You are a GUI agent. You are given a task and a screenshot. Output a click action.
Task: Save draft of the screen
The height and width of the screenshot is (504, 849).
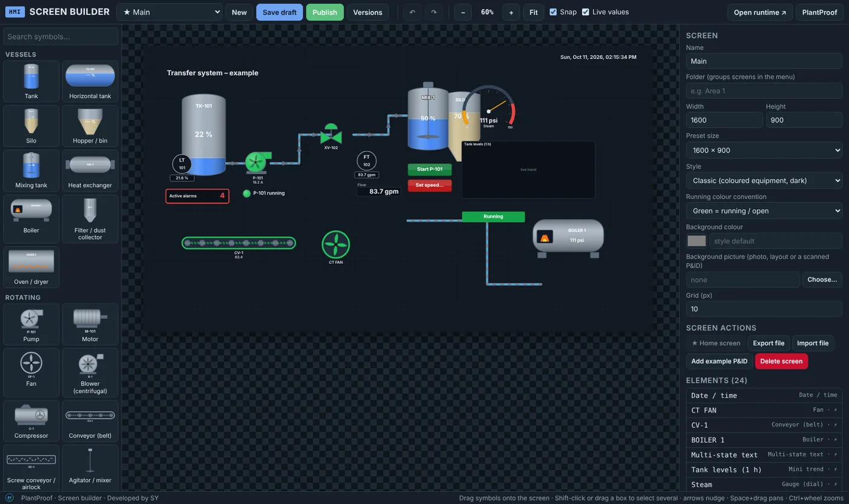(x=280, y=12)
